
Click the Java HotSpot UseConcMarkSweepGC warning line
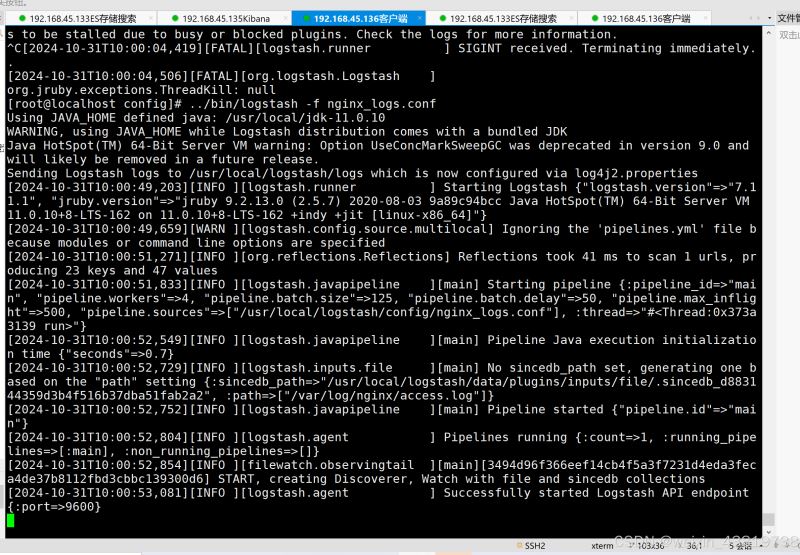pyautogui.click(x=378, y=145)
